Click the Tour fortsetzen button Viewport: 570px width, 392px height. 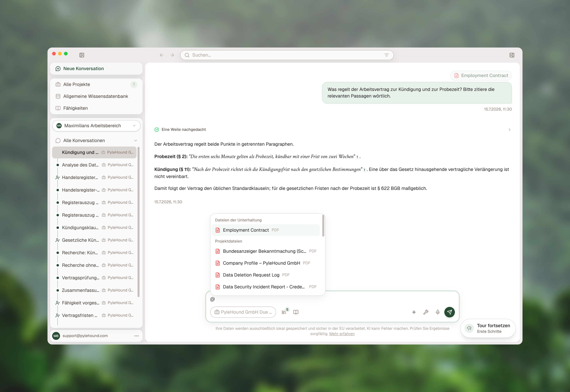(488, 328)
